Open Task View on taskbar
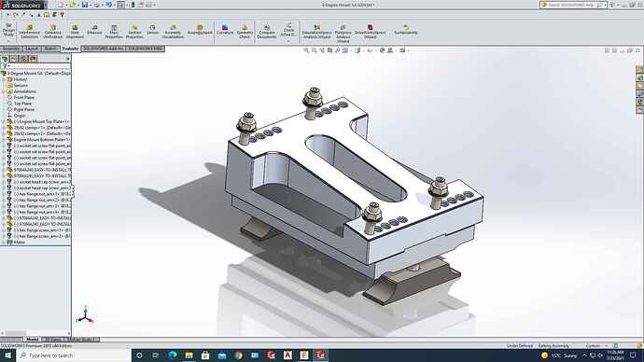644x362 pixels. (156, 355)
